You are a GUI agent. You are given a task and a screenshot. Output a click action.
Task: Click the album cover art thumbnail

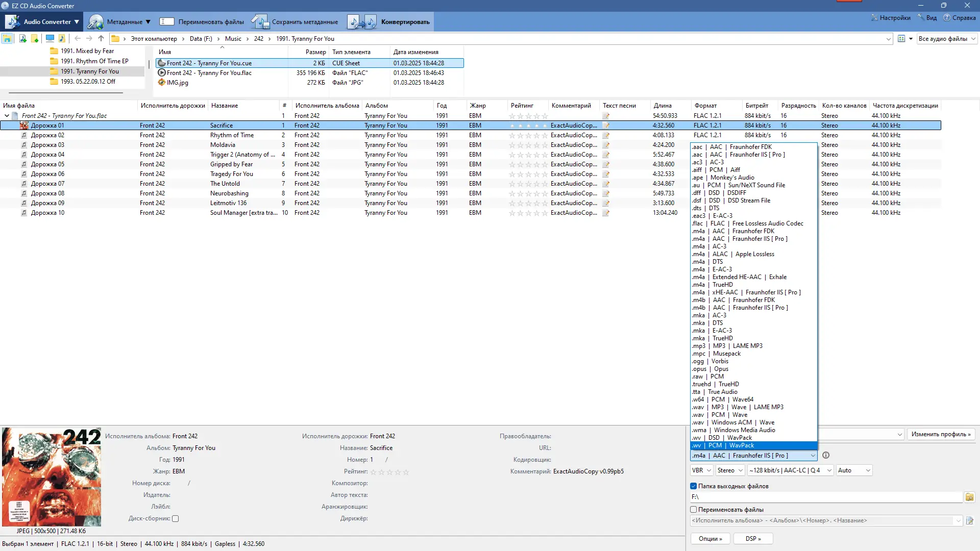click(52, 477)
